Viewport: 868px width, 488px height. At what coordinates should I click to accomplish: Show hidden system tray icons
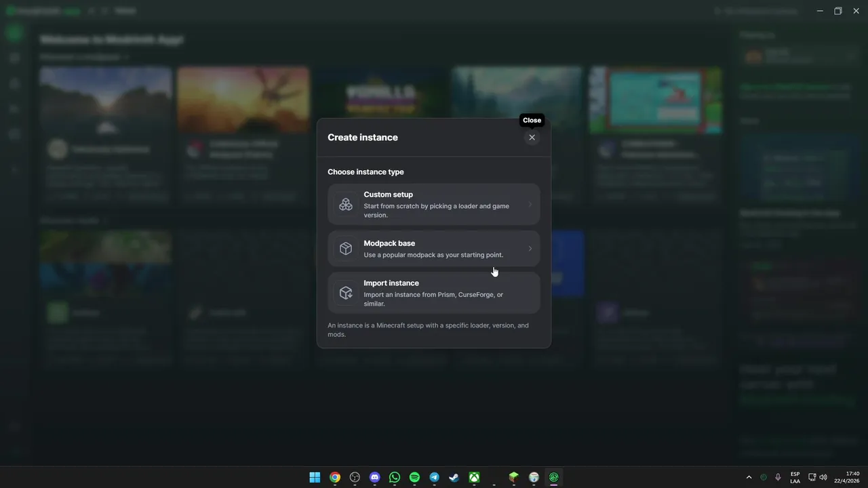(x=749, y=477)
